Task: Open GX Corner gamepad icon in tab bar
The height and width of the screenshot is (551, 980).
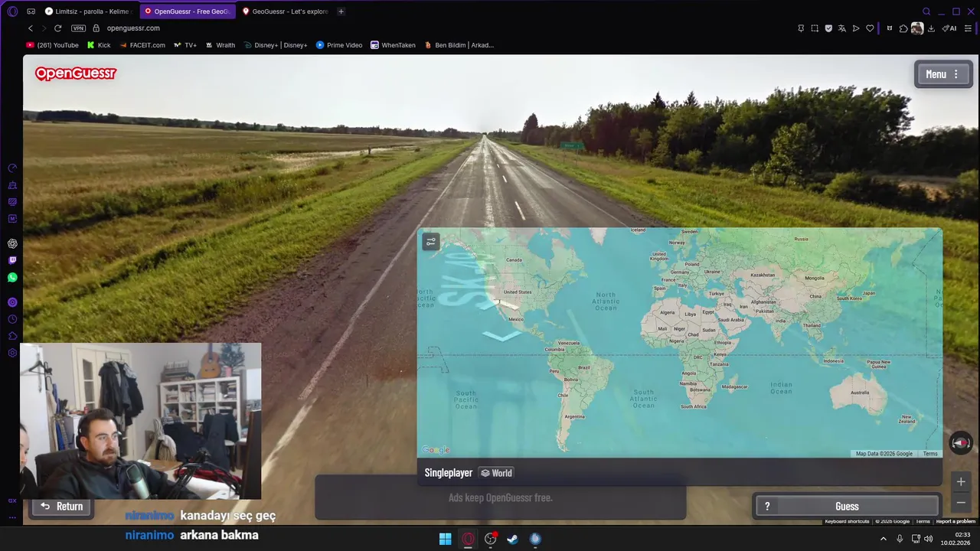Action: pos(31,11)
